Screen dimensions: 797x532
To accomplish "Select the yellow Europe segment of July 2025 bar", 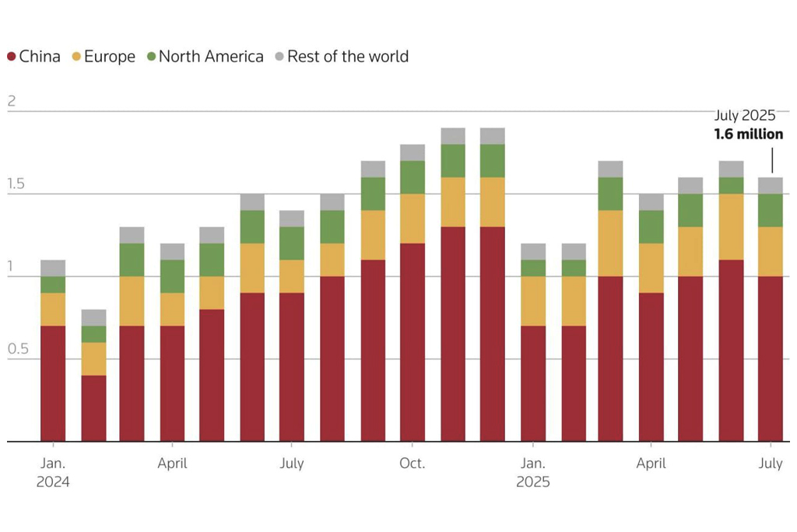I will click(x=771, y=251).
